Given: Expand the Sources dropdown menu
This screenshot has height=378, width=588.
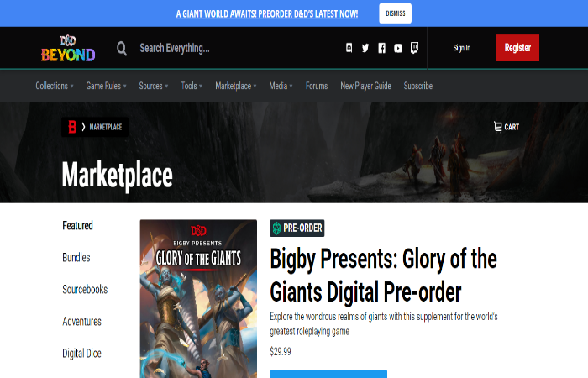Looking at the screenshot, I should click(x=154, y=86).
